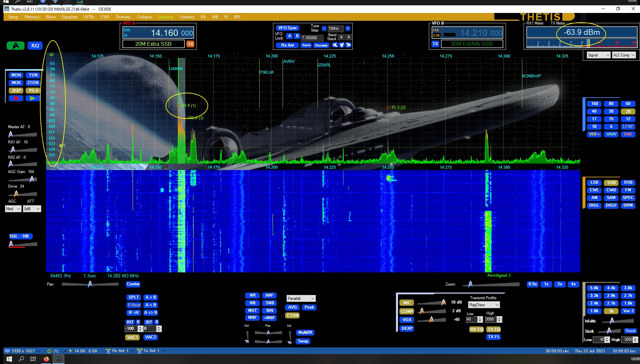640x364 pixels.
Task: Click the red record button
Action: click(x=16, y=98)
